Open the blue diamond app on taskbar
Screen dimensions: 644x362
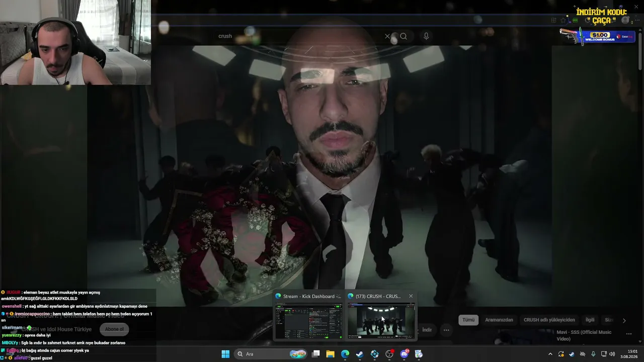[x=375, y=354]
